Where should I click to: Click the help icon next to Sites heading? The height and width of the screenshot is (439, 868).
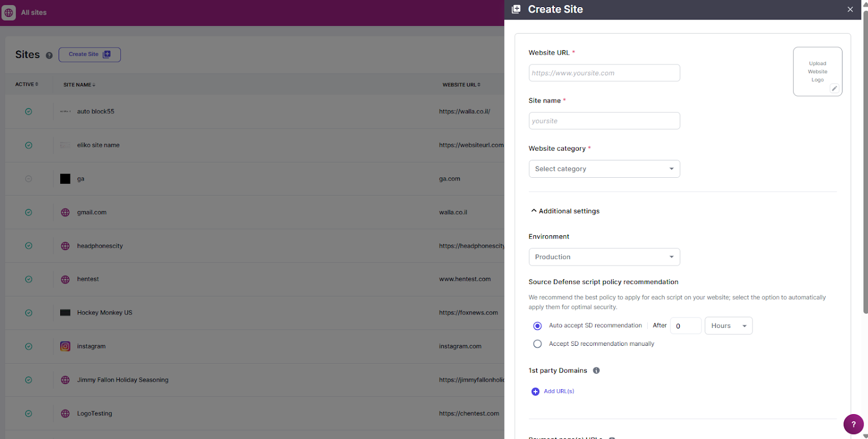click(49, 55)
